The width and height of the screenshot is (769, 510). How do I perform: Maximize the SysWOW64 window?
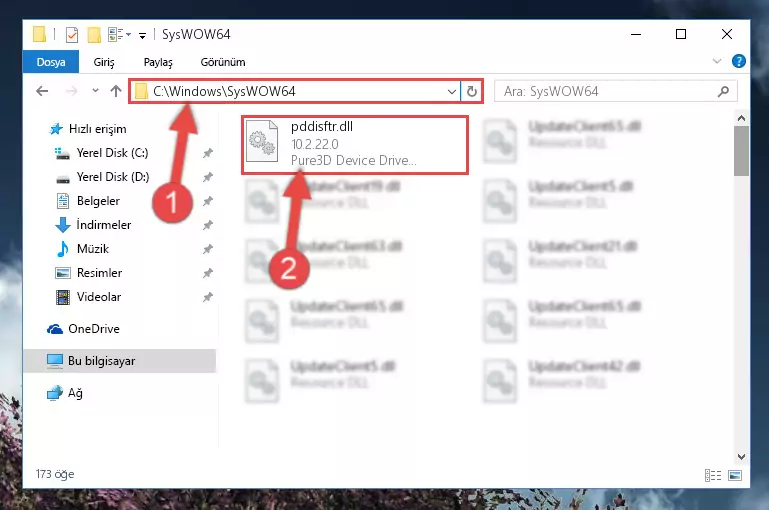click(681, 34)
